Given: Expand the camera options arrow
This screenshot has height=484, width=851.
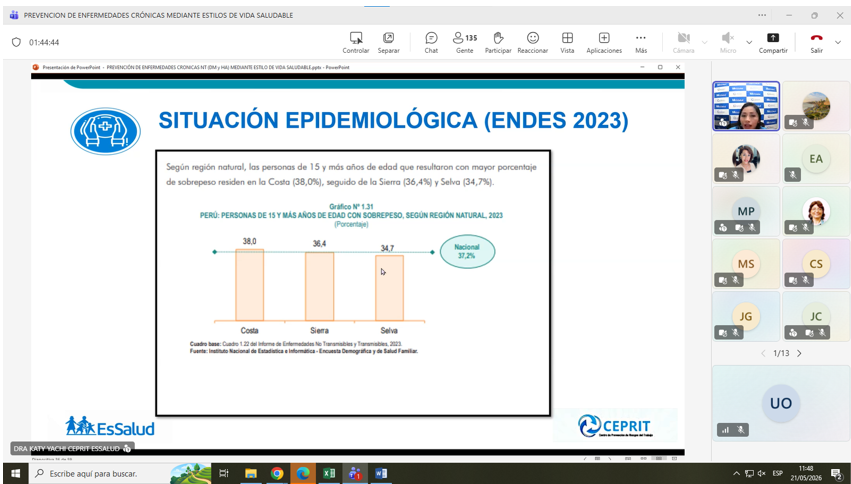Looking at the screenshot, I should point(704,42).
